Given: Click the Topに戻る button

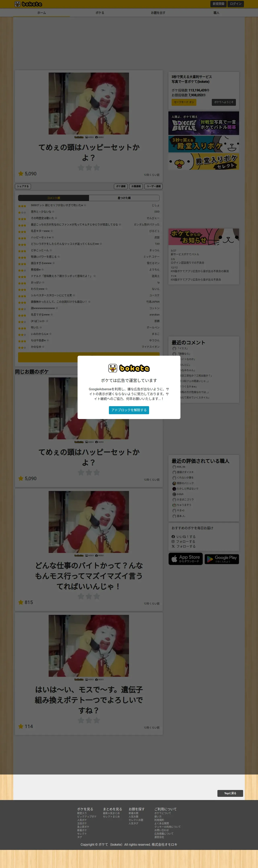Looking at the screenshot, I should coord(230,793).
